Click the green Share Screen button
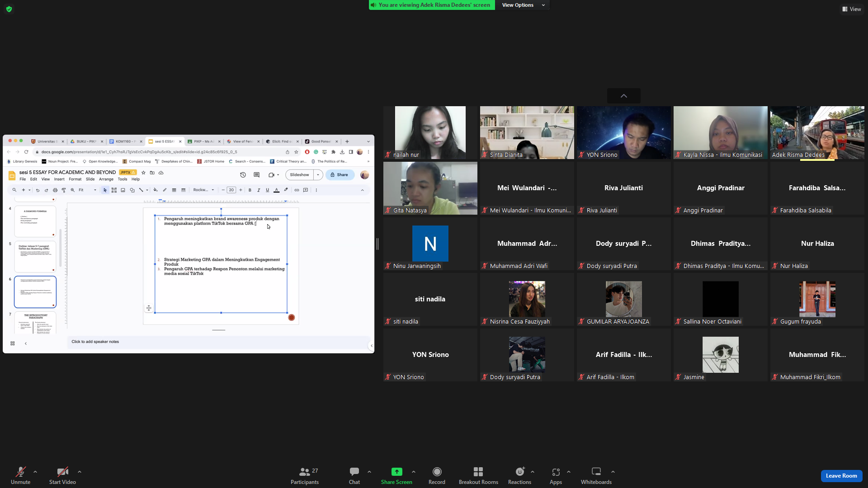Image resolution: width=868 pixels, height=488 pixels. click(x=396, y=475)
